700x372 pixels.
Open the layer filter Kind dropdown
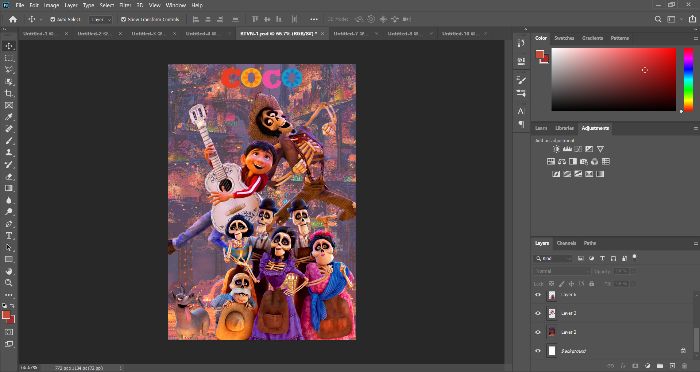553,259
